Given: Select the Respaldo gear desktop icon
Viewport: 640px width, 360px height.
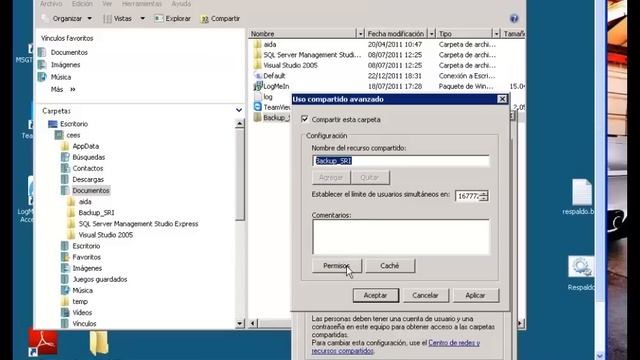Looking at the screenshot, I should (x=581, y=273).
